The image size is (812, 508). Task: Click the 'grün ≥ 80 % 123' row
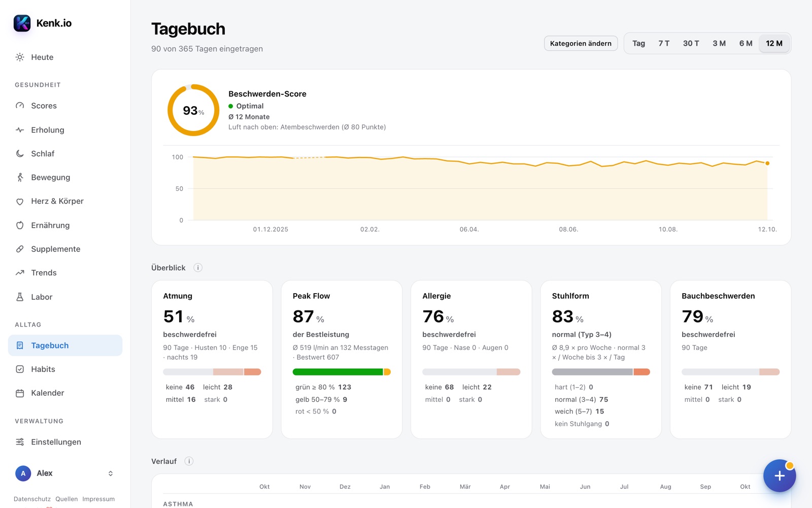[323, 387]
